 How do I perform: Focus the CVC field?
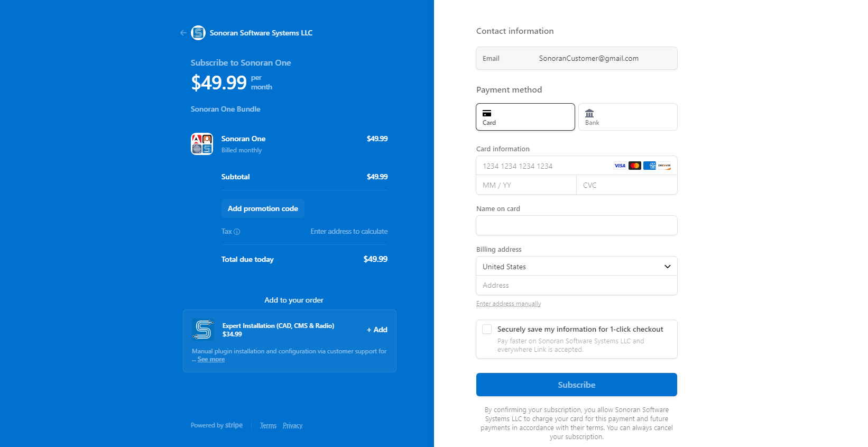tap(627, 185)
